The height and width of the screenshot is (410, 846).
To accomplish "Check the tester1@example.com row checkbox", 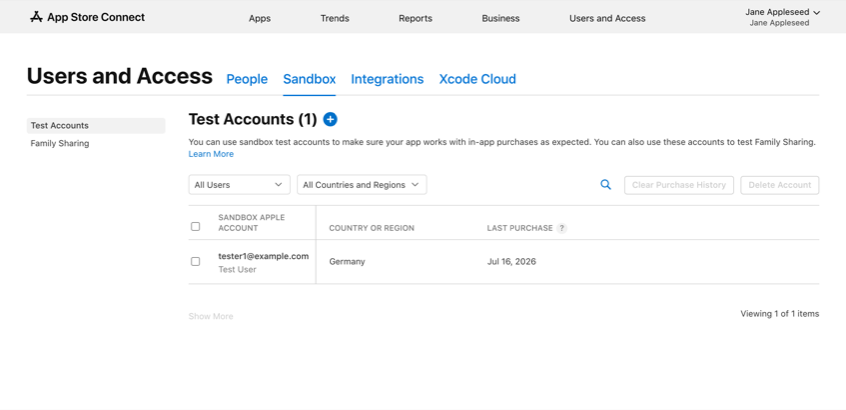I will (x=195, y=262).
